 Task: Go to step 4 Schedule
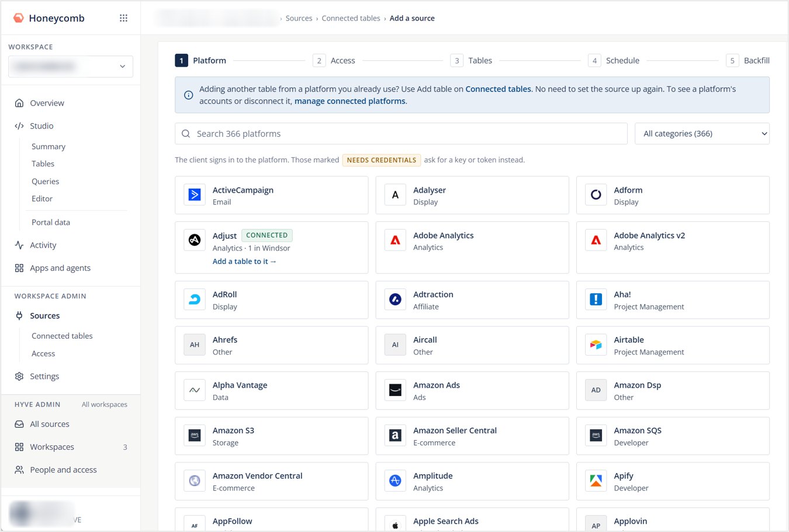pyautogui.click(x=614, y=61)
